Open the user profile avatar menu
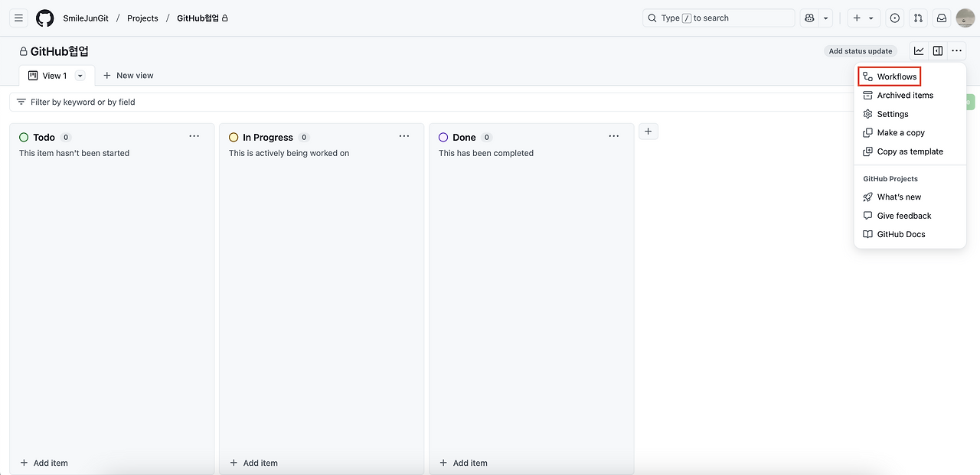 pos(965,18)
